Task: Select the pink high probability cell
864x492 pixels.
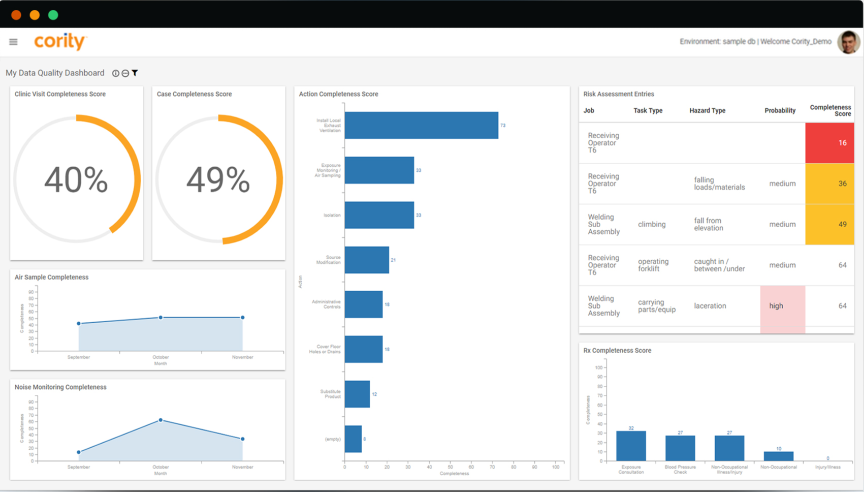Action: coord(782,306)
